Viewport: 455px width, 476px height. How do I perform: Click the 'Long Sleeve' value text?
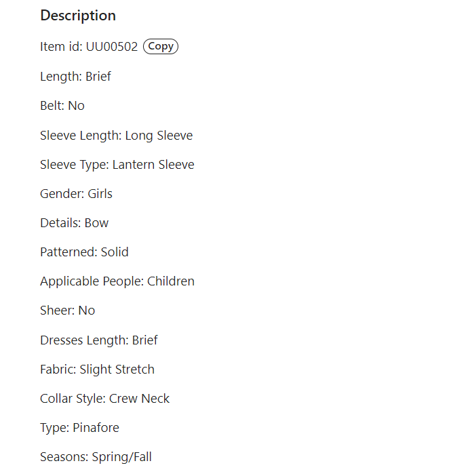tap(159, 136)
